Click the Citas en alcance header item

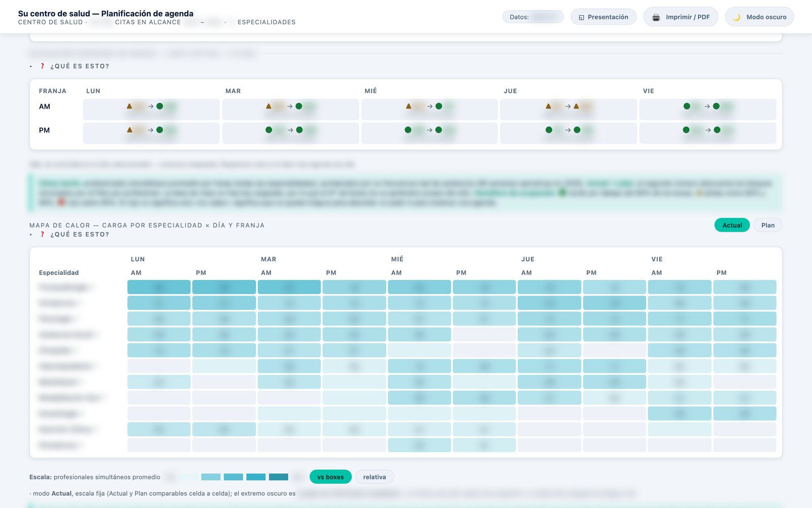point(148,22)
